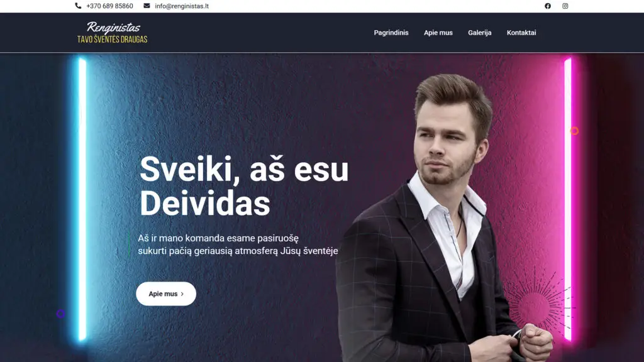644x362 pixels.
Task: Click the phone handset icon
Action: point(78,6)
